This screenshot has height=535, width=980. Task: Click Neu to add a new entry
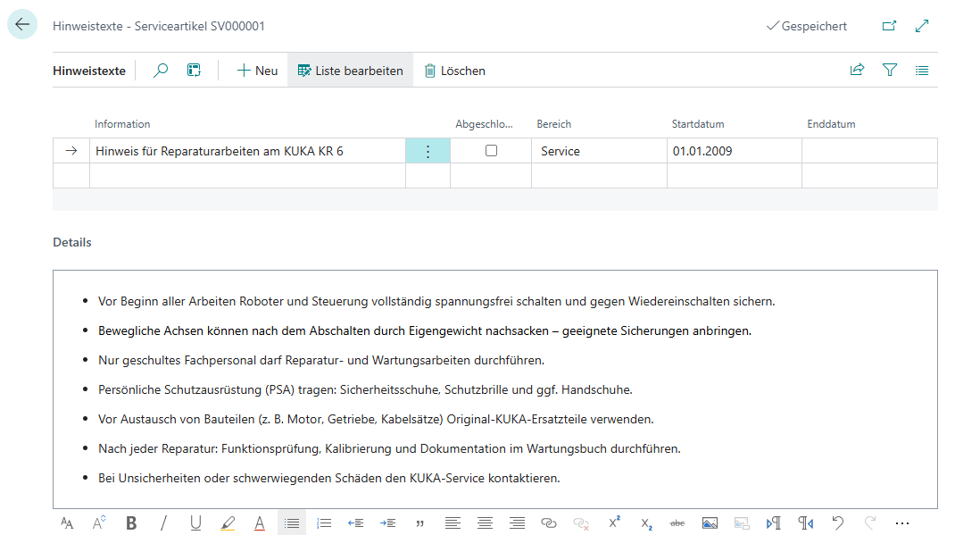257,71
